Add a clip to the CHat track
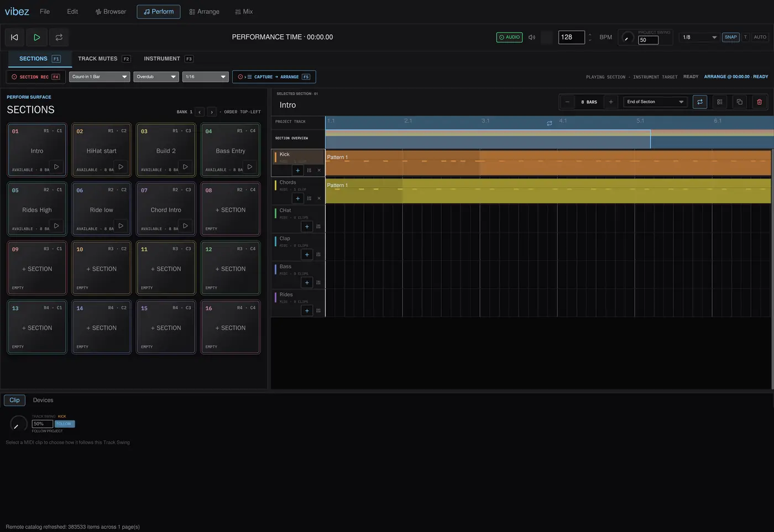 point(307,227)
